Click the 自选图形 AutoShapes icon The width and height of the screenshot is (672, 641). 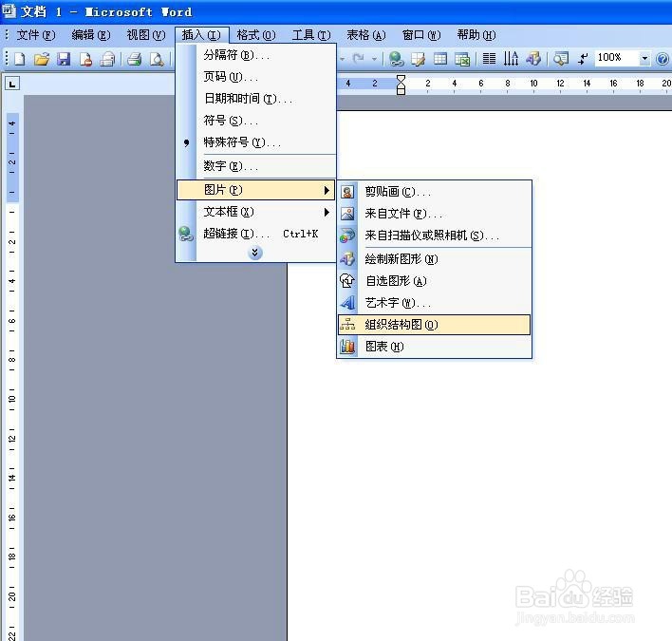tap(347, 281)
